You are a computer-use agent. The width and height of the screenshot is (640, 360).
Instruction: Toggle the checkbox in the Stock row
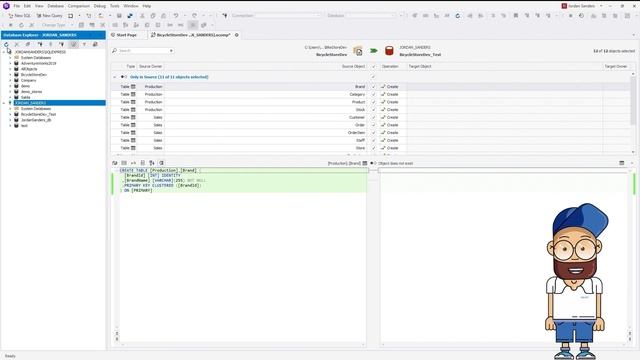click(373, 110)
